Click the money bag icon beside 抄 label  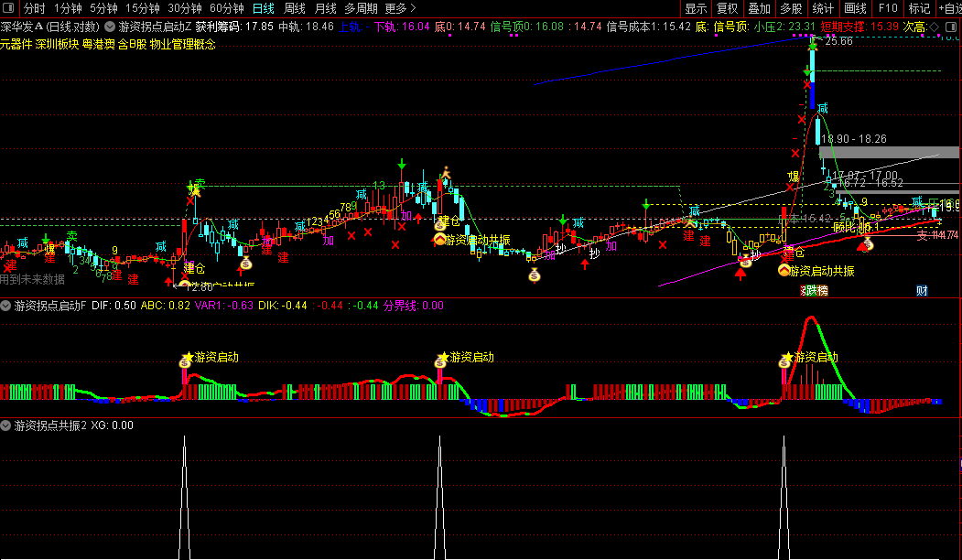pos(745,262)
